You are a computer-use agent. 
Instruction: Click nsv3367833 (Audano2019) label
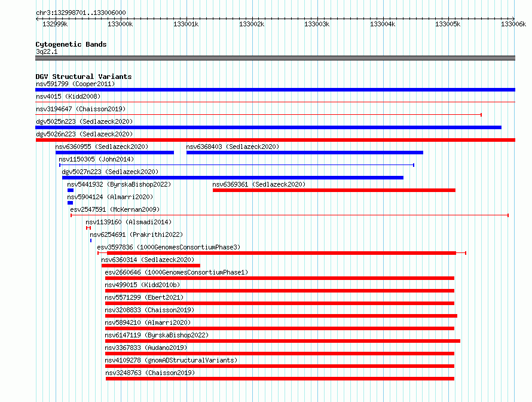(146, 348)
